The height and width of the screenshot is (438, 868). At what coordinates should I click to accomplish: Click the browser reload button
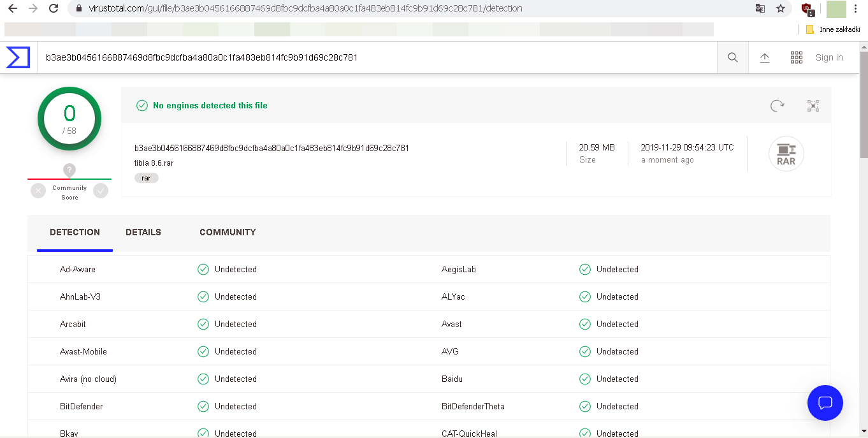54,8
